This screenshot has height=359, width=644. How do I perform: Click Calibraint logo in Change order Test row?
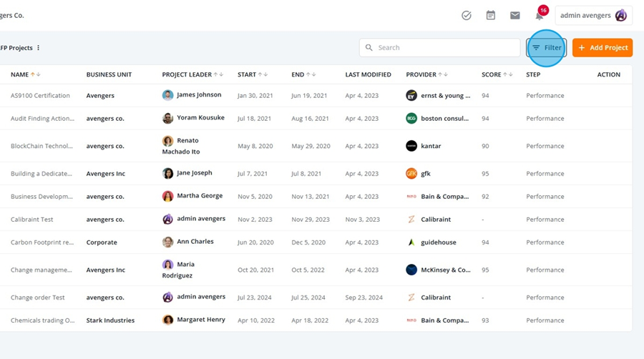411,297
